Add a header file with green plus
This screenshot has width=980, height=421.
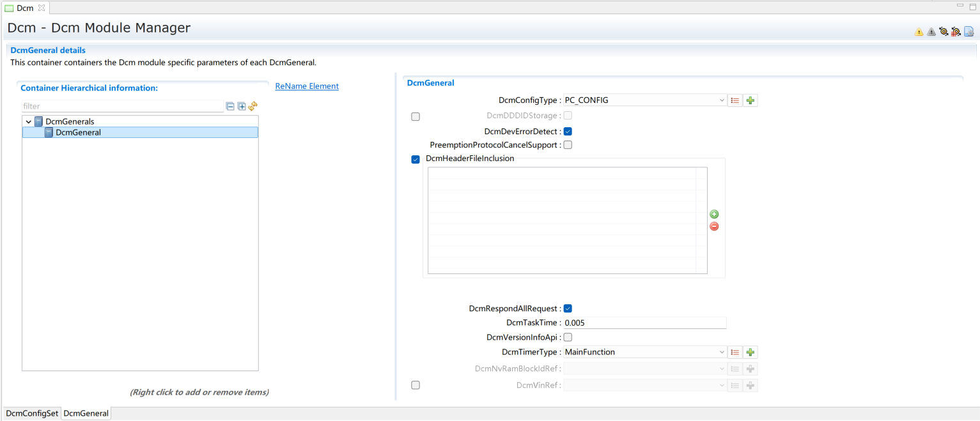[x=714, y=215]
